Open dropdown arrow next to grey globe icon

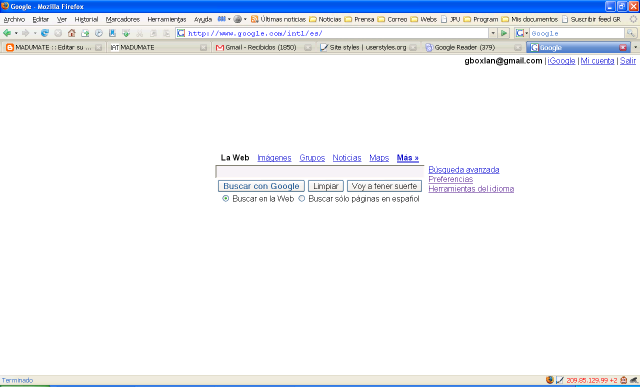[245, 19]
